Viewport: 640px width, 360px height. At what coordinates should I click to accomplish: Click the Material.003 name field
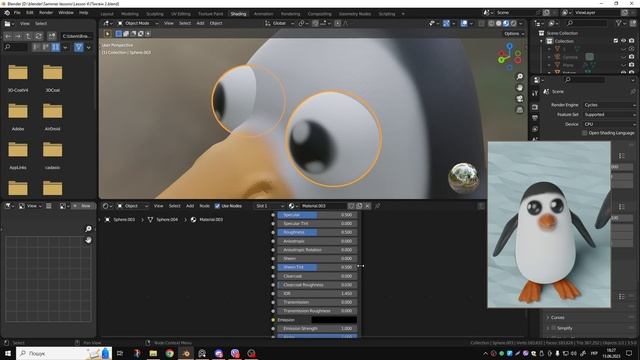click(323, 206)
